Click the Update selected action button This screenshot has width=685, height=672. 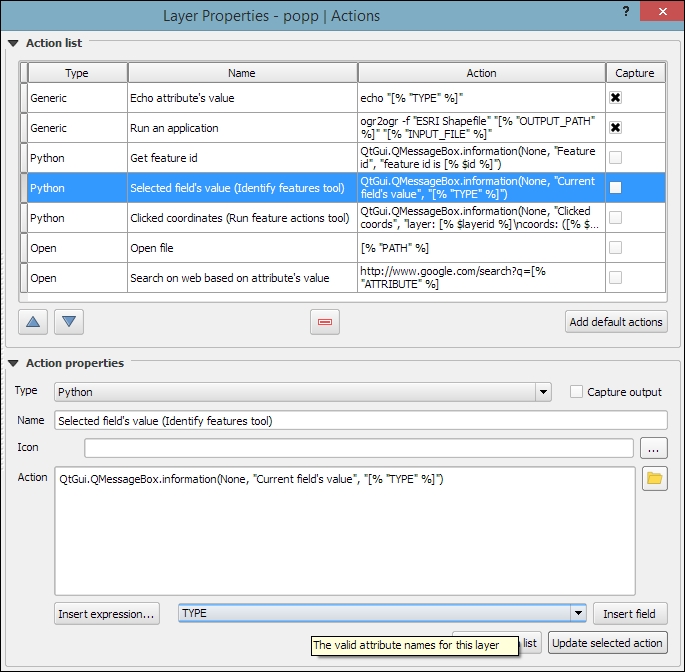[x=607, y=643]
